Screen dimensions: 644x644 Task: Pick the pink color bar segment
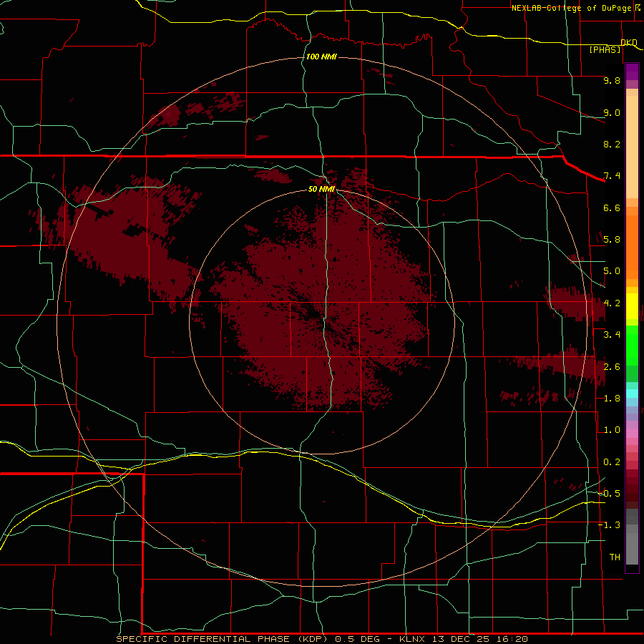point(632,434)
